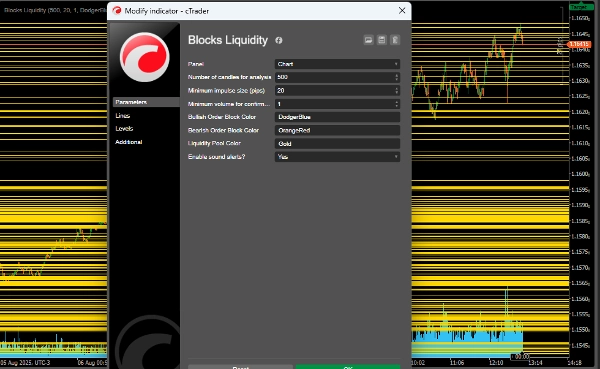Click the save parameters disk icon
Viewport: 600px width, 369px height.
382,40
